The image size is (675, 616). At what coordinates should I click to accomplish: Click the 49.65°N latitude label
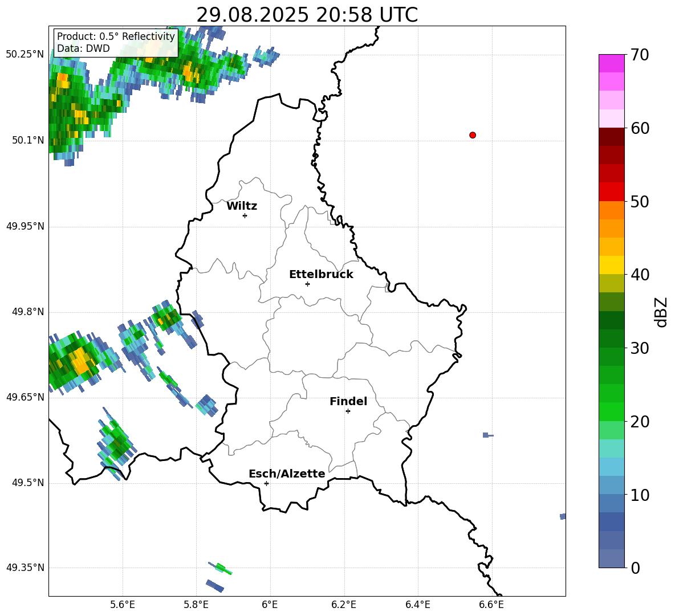click(25, 397)
